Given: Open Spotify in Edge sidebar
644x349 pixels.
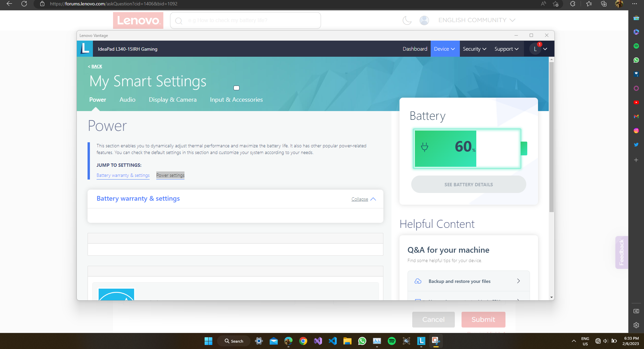Looking at the screenshot, I should pyautogui.click(x=636, y=46).
